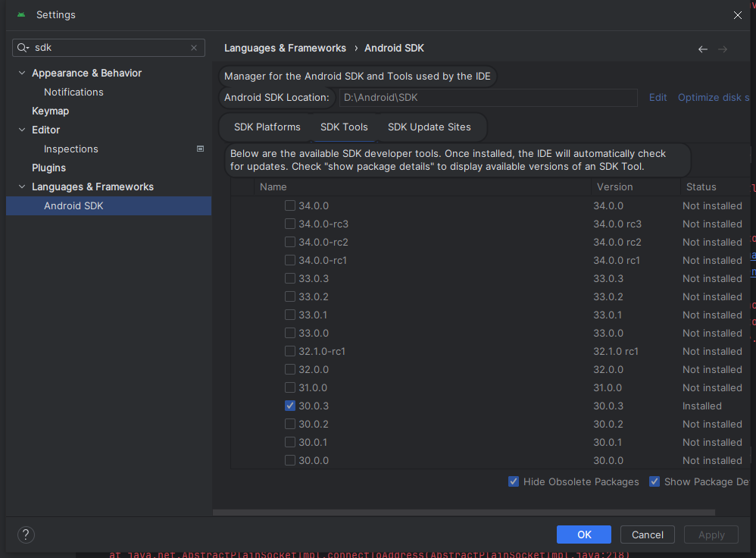Open the help question mark button

pos(26,534)
